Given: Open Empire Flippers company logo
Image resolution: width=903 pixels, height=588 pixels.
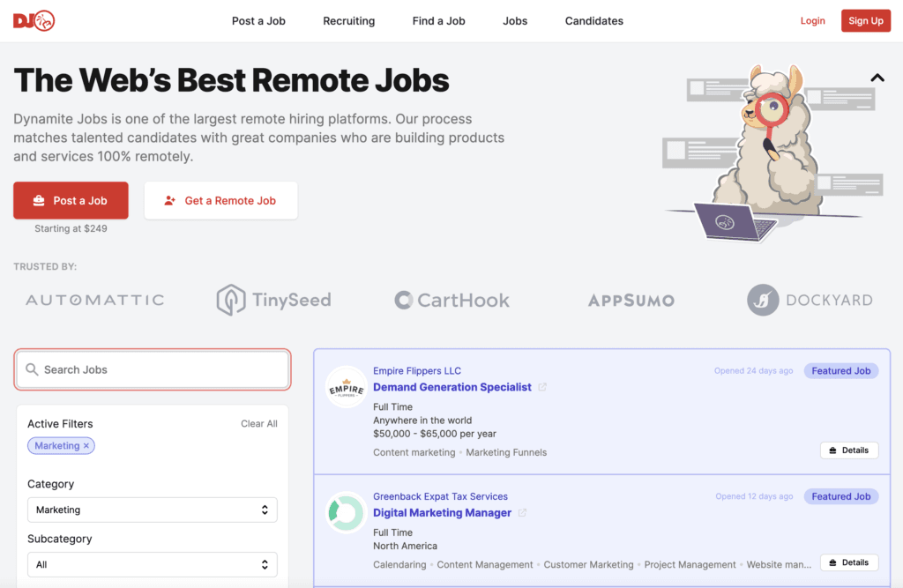Looking at the screenshot, I should click(346, 387).
